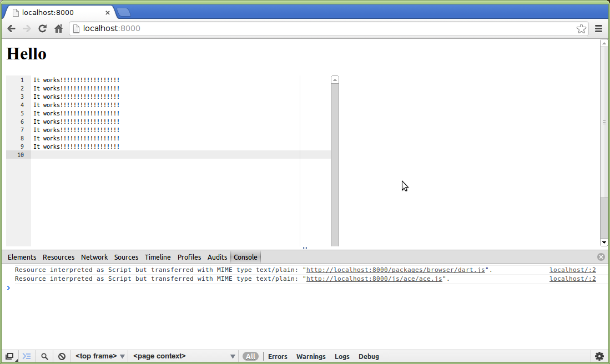Toggle the DevTools dock position icon
Screen dimensions: 610x364
pyautogui.click(x=9, y=356)
